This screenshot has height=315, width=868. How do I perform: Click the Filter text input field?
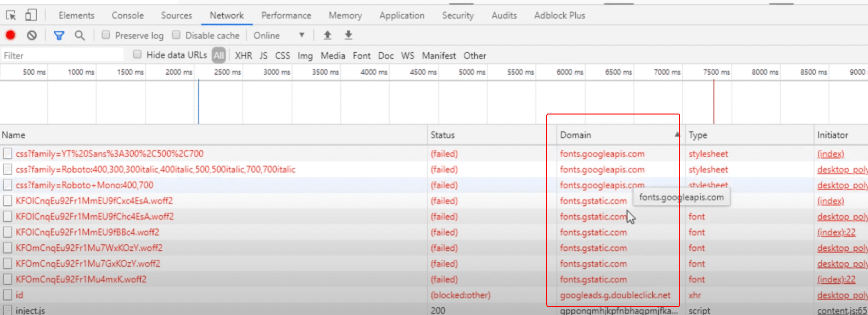point(62,56)
